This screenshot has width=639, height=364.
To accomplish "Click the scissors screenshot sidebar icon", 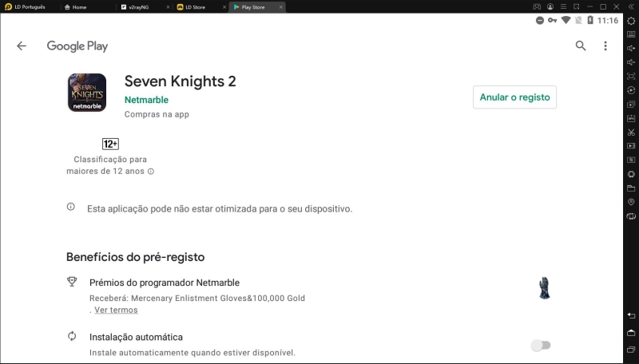I will [631, 133].
